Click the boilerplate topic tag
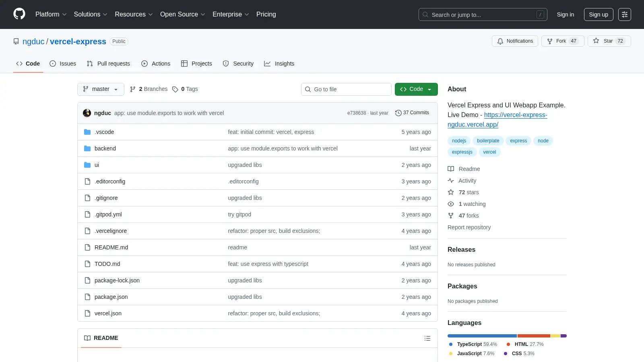The height and width of the screenshot is (362, 644). coord(488,141)
